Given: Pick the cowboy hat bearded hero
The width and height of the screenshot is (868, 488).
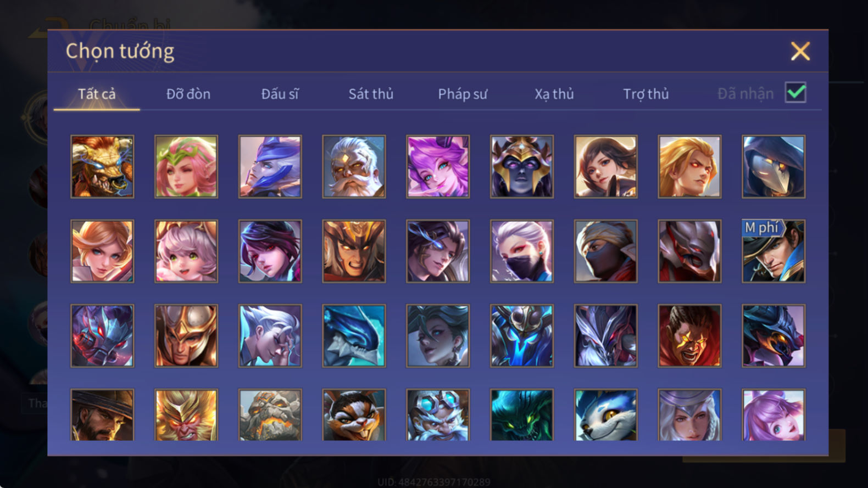Looking at the screenshot, I should (102, 415).
